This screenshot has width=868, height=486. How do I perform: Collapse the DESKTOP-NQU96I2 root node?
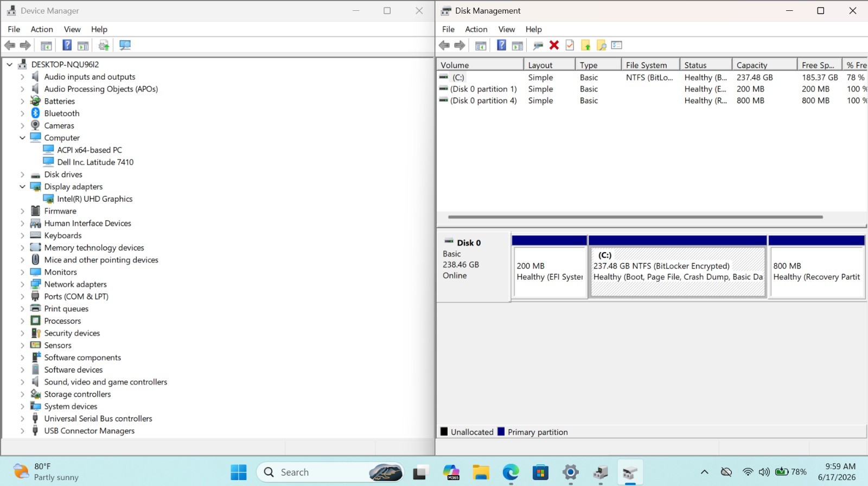[10, 65]
